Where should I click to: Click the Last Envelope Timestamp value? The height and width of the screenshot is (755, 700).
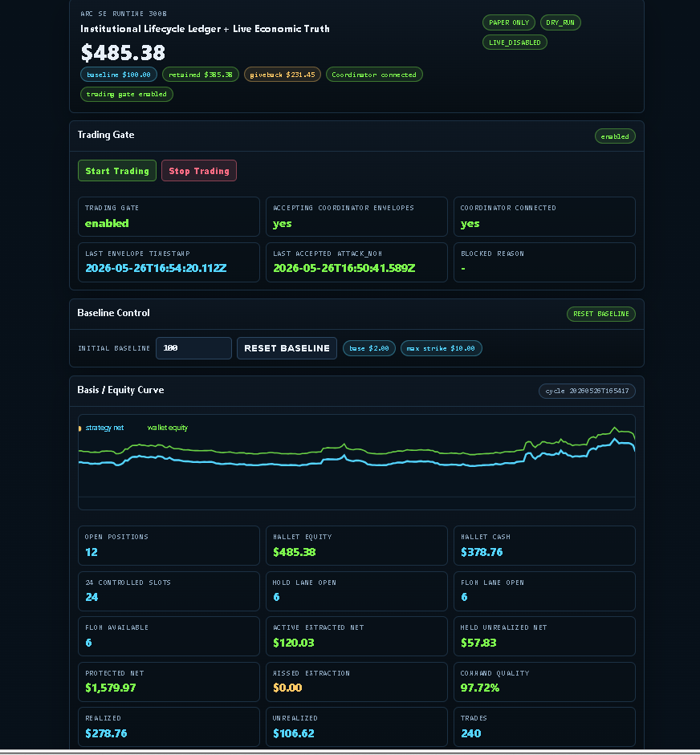tap(156, 268)
